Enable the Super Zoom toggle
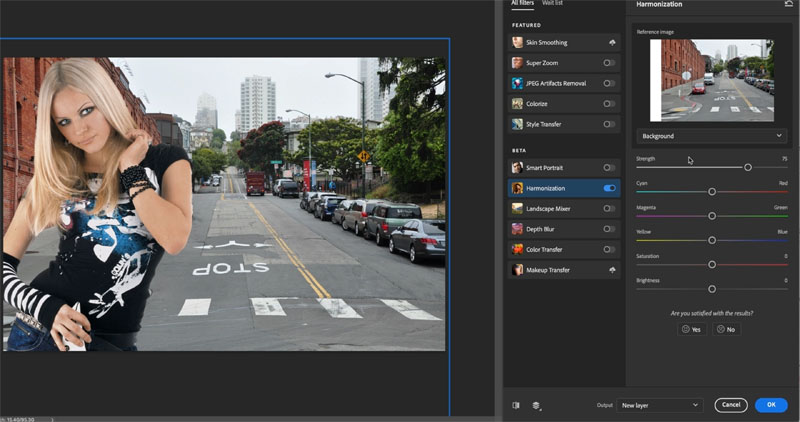Image resolution: width=800 pixels, height=422 pixels. tap(609, 63)
